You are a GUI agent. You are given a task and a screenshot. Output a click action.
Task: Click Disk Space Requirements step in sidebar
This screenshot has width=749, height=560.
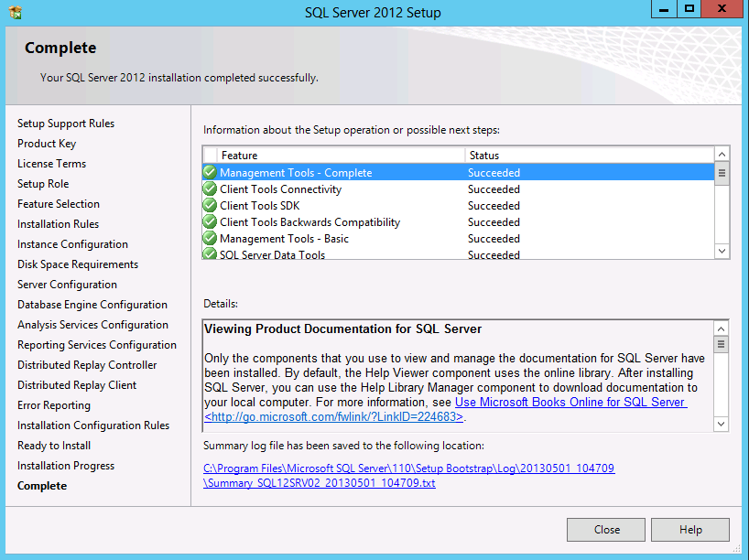click(78, 264)
